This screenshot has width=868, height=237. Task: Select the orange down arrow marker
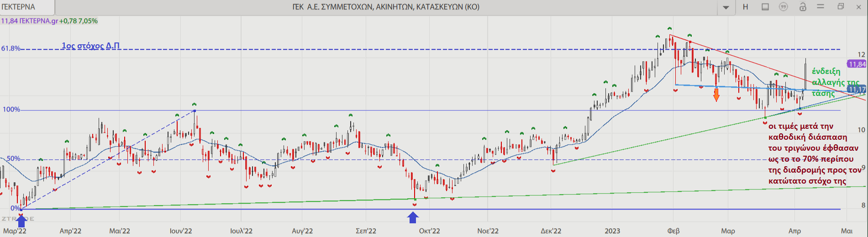pos(716,95)
